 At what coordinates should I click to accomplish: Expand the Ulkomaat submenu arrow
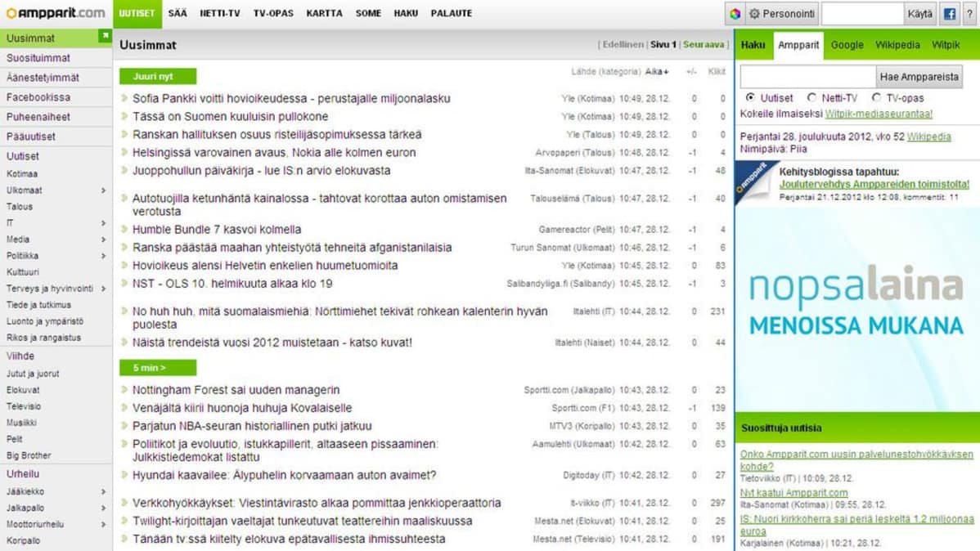[103, 190]
